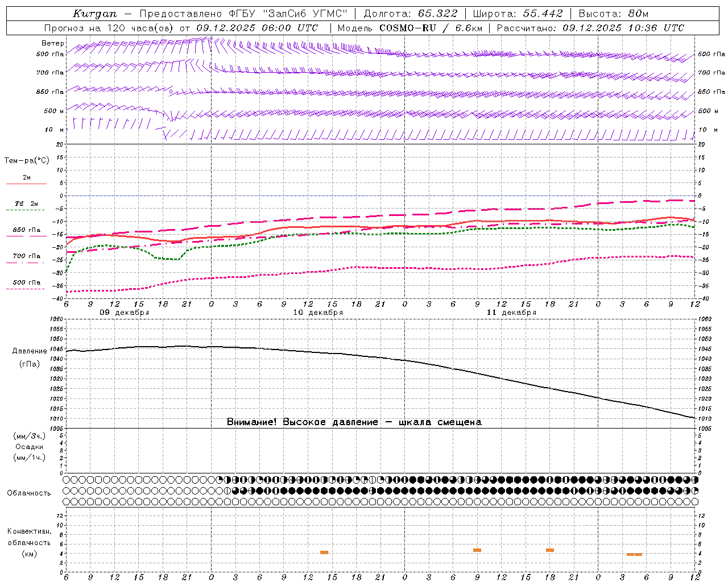Click the 11 декабря date label
Image resolution: width=728 pixels, height=582 pixels.
coord(511,313)
